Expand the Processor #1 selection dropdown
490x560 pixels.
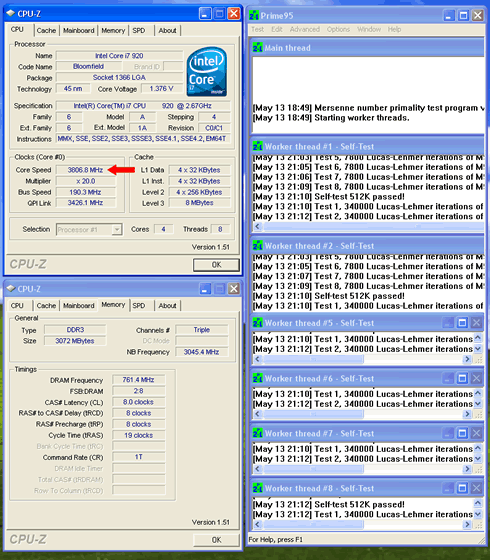click(x=117, y=229)
